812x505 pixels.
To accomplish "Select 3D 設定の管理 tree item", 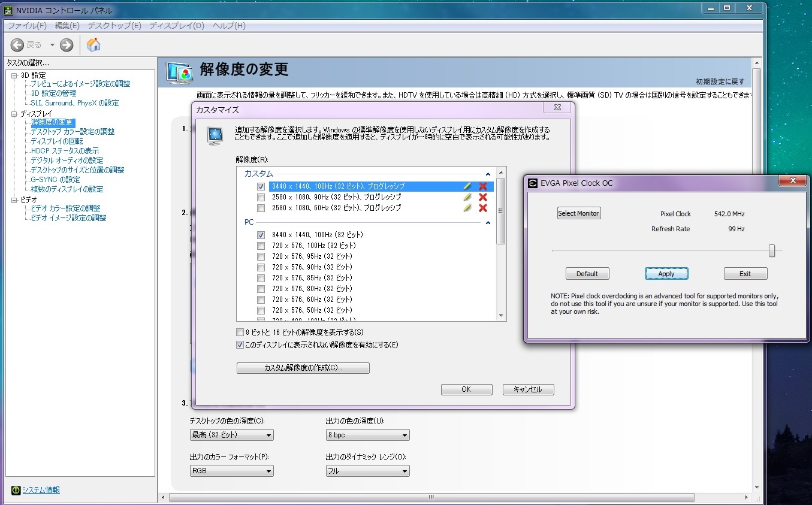I will (53, 93).
